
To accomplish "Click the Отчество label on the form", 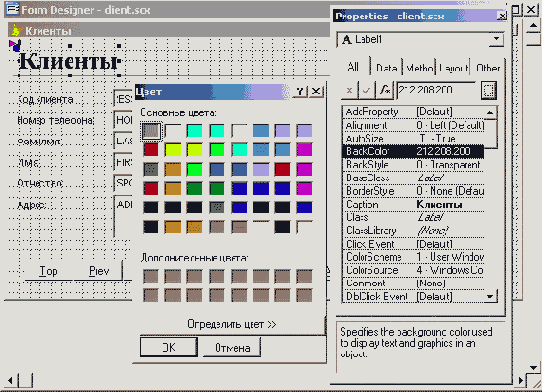I will [40, 183].
